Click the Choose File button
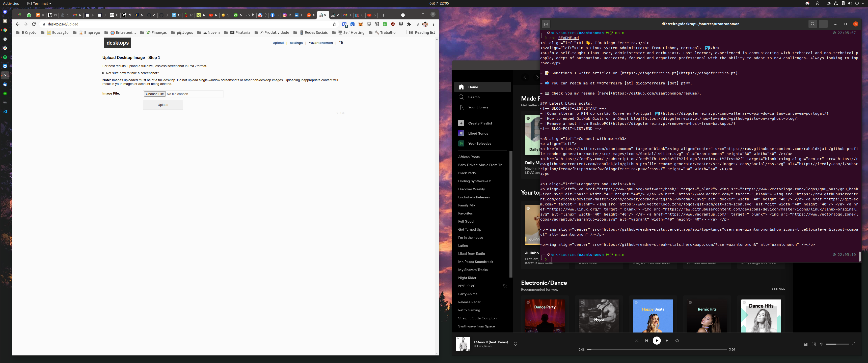This screenshot has width=868, height=363. tap(155, 94)
